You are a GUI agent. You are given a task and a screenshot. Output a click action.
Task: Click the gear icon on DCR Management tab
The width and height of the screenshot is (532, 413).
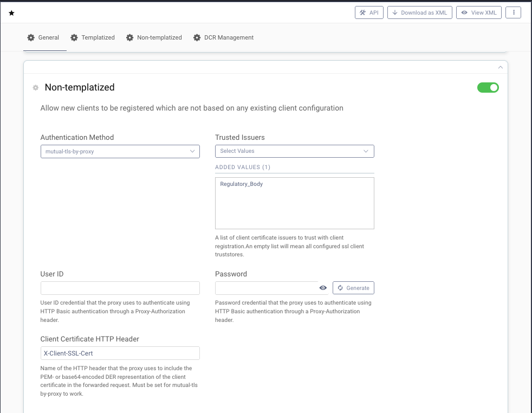[x=197, y=37]
